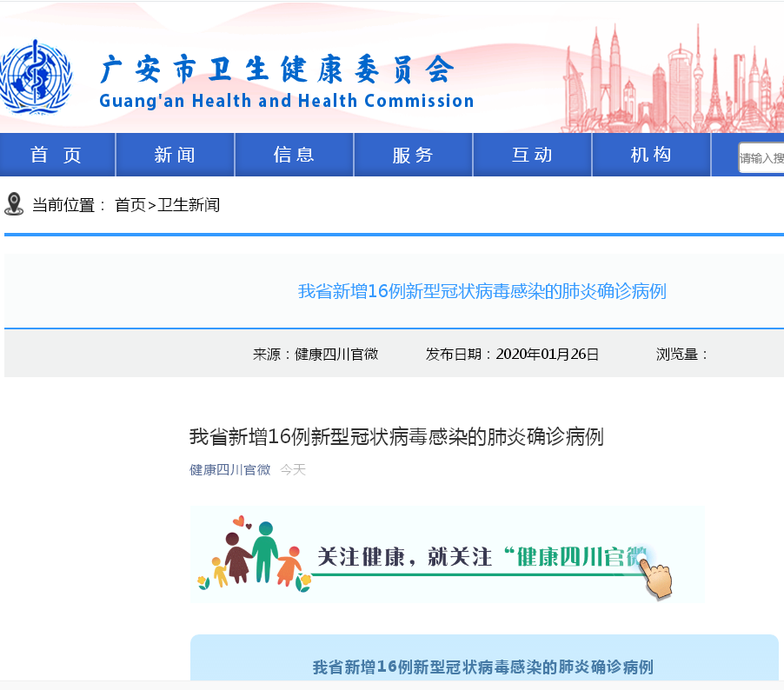Viewport: 784px width, 690px height.
Task: Open the 新闻 navigation menu
Action: [x=175, y=155]
